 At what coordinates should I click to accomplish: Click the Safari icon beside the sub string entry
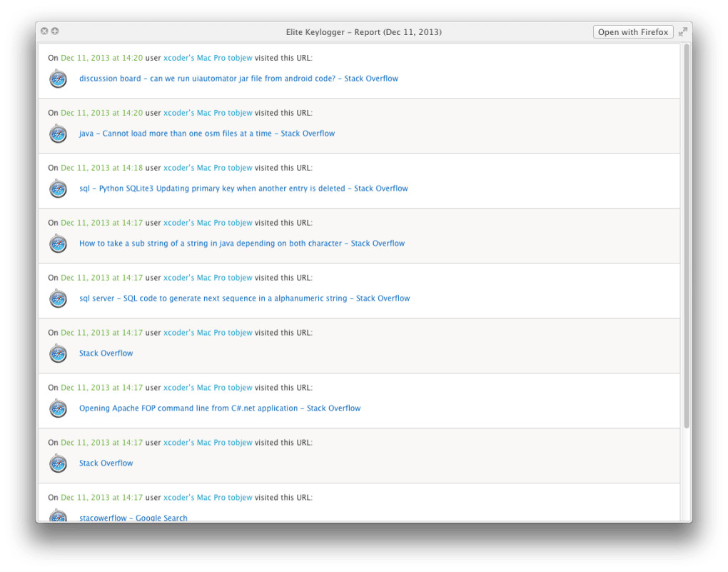click(x=58, y=244)
